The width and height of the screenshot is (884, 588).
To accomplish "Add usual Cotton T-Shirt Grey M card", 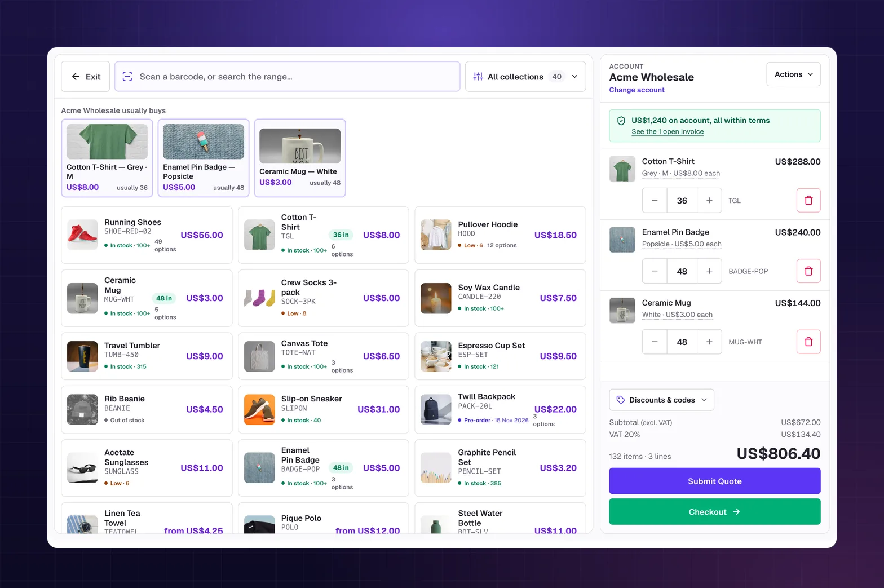I will 107,158.
